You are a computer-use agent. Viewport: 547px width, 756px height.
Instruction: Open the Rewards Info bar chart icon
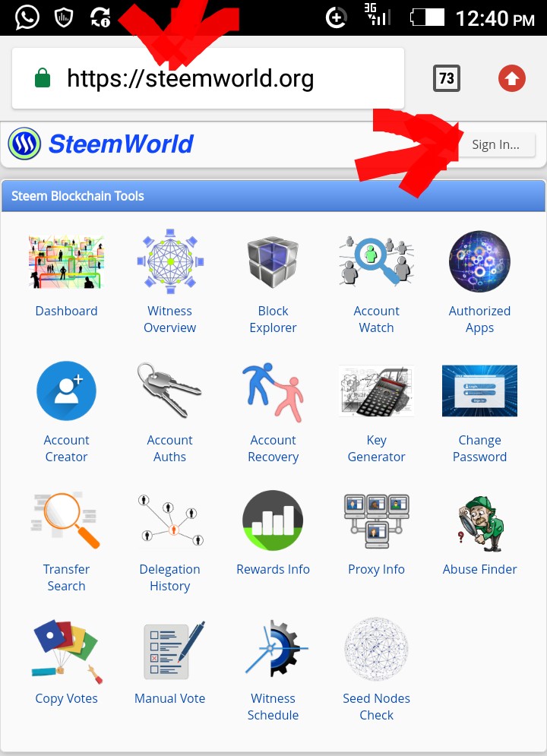(x=273, y=520)
